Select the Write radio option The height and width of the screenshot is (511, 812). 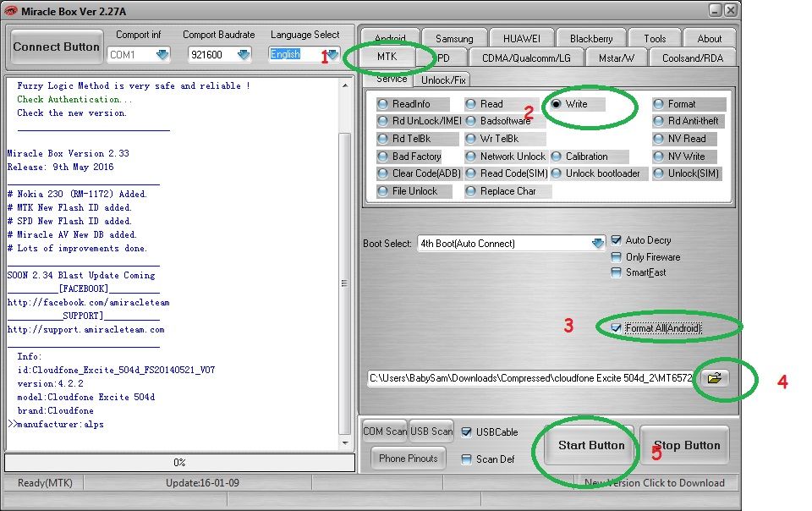pyautogui.click(x=557, y=104)
